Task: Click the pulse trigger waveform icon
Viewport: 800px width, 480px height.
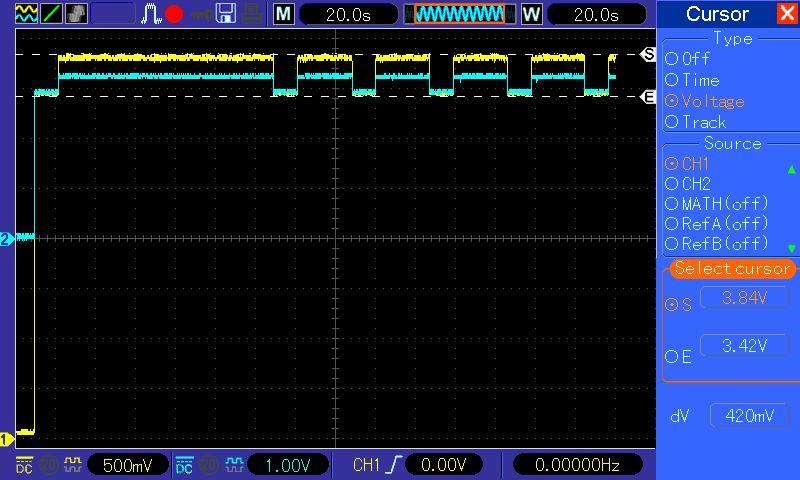Action: pos(151,14)
